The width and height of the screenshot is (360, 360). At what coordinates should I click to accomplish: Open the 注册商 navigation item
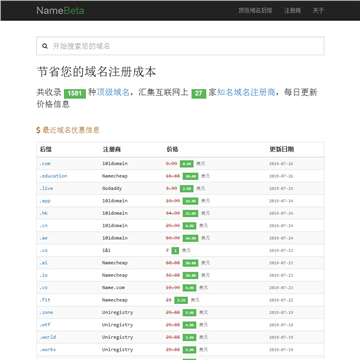coord(292,11)
